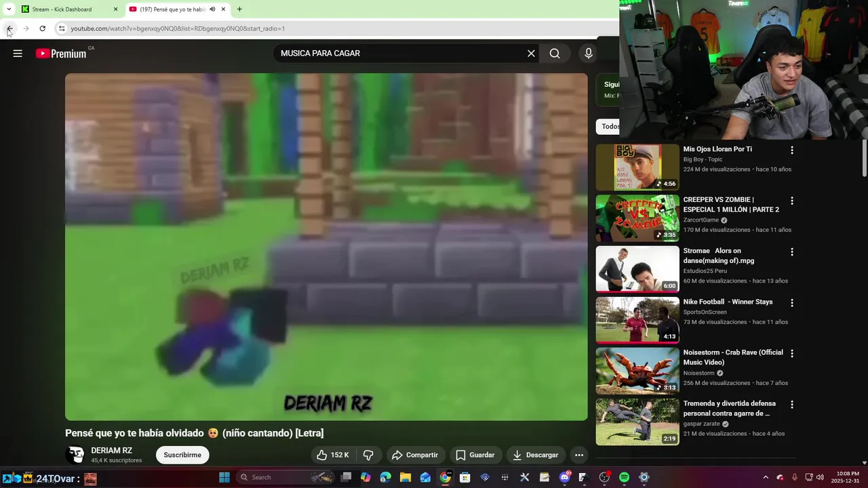The image size is (868, 488).
Task: Submit search with magnifier button
Action: tap(555, 54)
